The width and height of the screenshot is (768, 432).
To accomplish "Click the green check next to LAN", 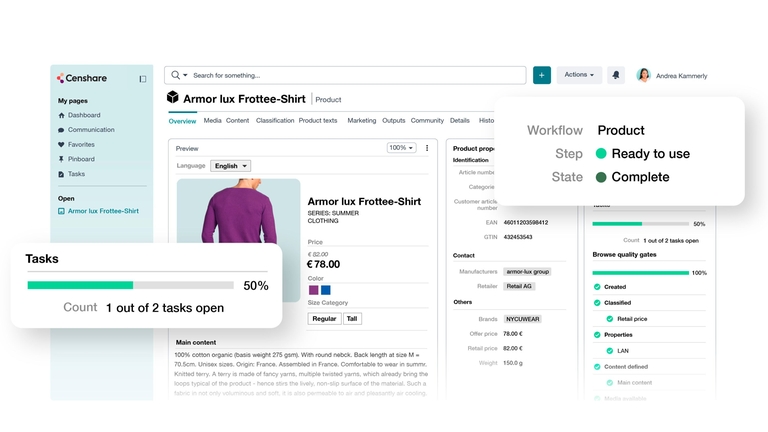I will (x=610, y=351).
